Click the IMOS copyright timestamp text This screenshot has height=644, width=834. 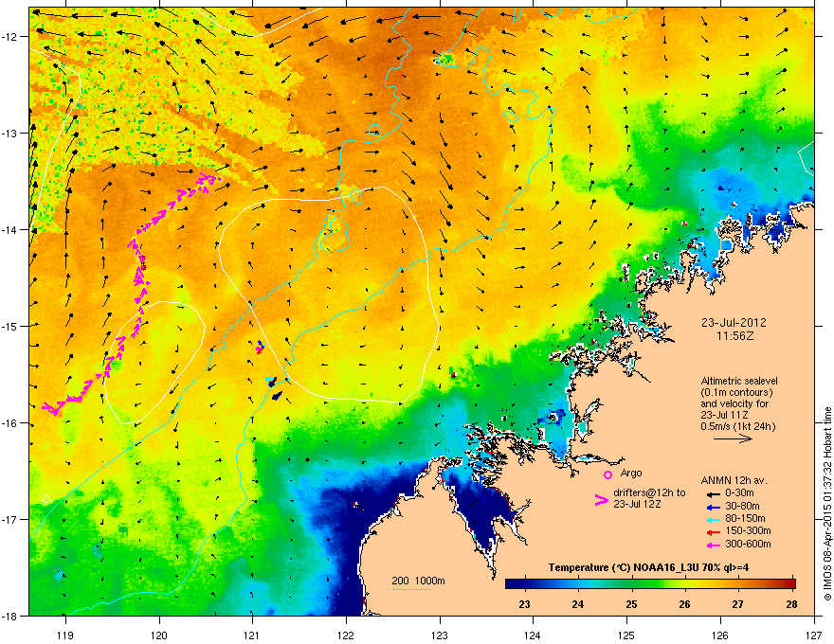(x=827, y=504)
